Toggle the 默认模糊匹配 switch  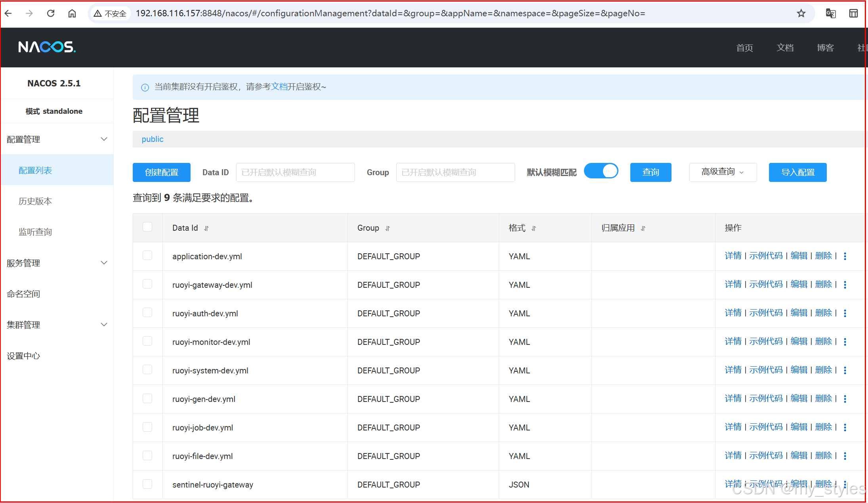coord(601,171)
